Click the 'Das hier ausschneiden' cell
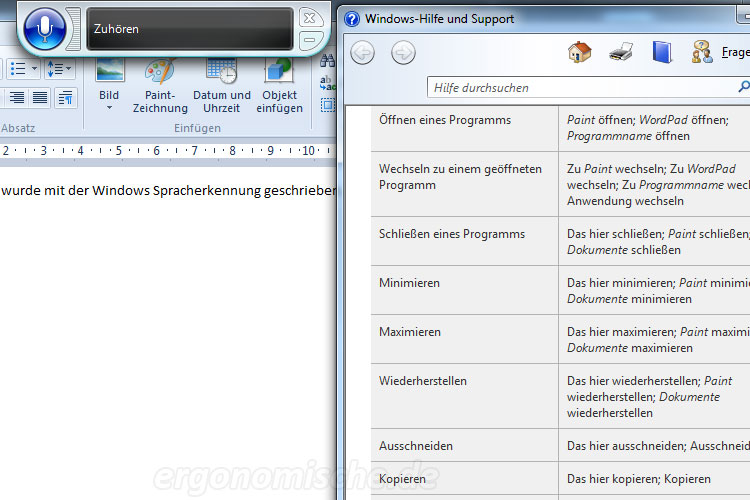Viewport: 750px width, 500px height. click(x=654, y=445)
